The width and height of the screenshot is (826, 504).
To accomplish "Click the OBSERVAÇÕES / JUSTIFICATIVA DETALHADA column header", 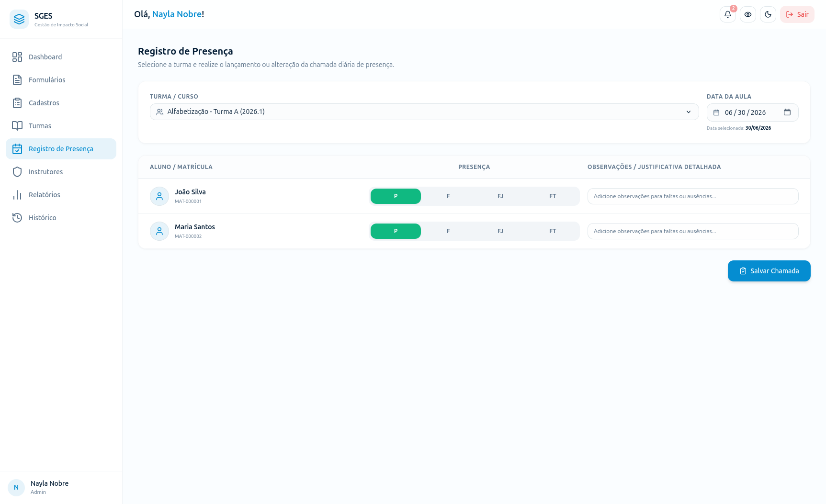I will pyautogui.click(x=654, y=167).
